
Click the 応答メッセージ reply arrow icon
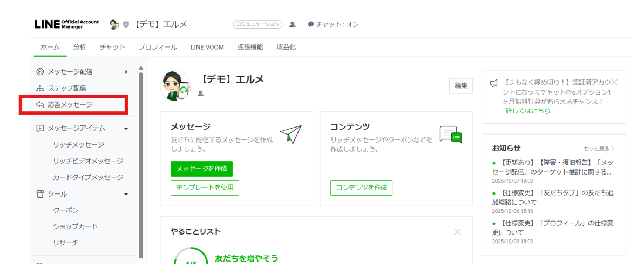(x=40, y=104)
